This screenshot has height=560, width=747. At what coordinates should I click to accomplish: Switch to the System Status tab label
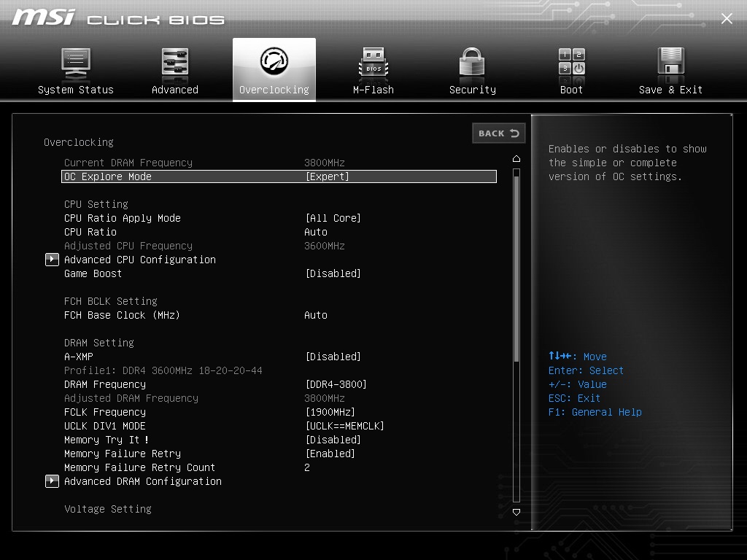tap(76, 90)
